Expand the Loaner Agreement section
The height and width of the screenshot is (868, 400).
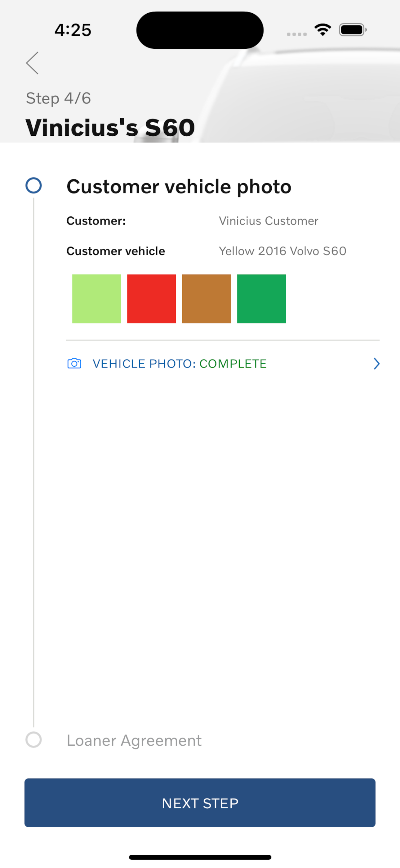tap(134, 740)
